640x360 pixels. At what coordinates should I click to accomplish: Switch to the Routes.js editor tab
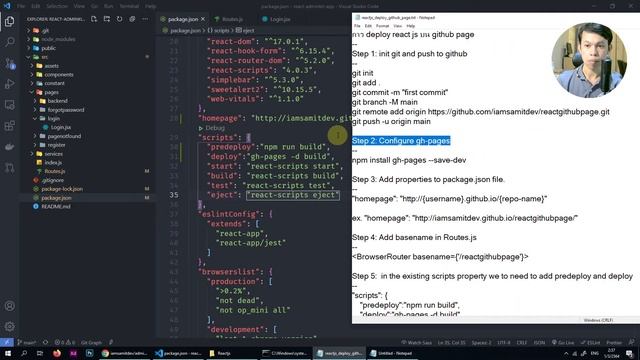(x=232, y=19)
